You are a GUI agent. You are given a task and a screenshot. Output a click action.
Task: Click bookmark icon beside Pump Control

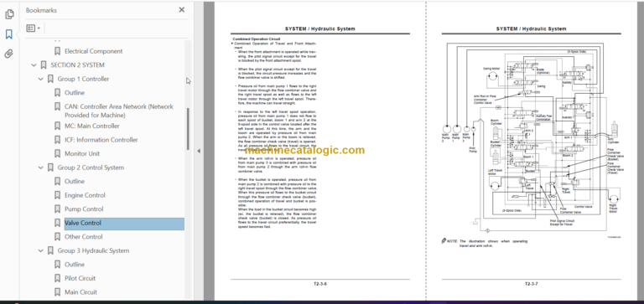coord(58,209)
